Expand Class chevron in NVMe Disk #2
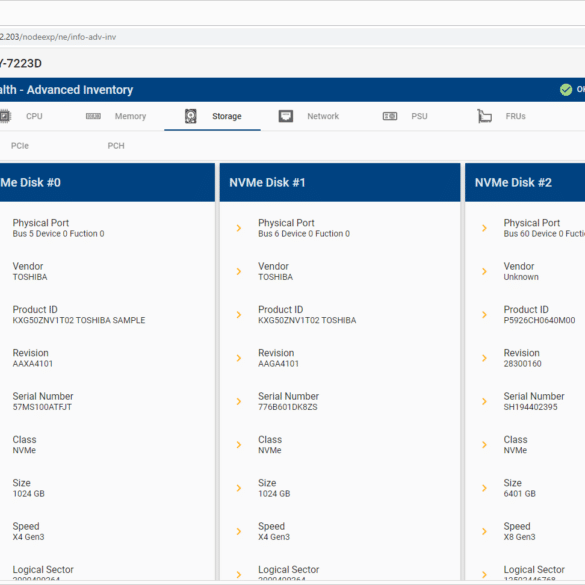 click(x=485, y=445)
